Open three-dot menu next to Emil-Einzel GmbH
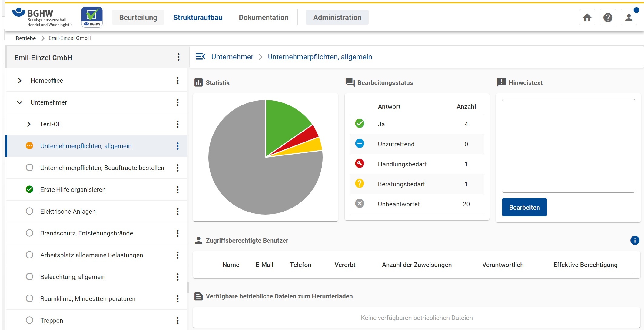 [178, 57]
